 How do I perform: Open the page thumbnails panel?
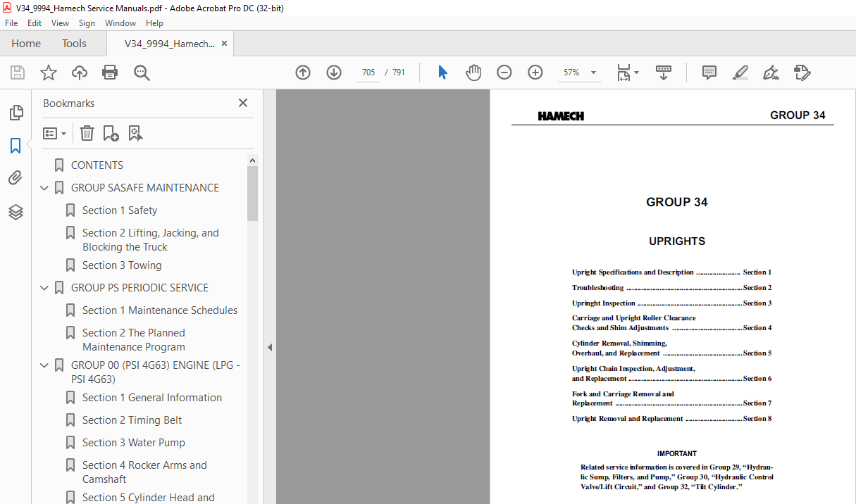(15, 113)
